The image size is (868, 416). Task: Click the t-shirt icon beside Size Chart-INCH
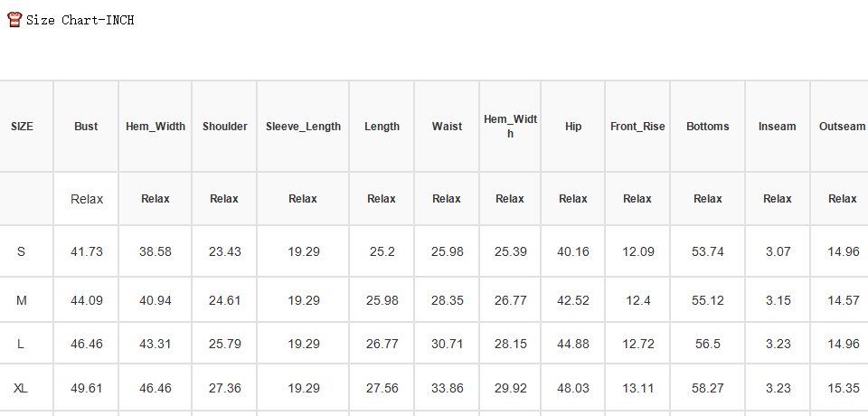(14, 20)
